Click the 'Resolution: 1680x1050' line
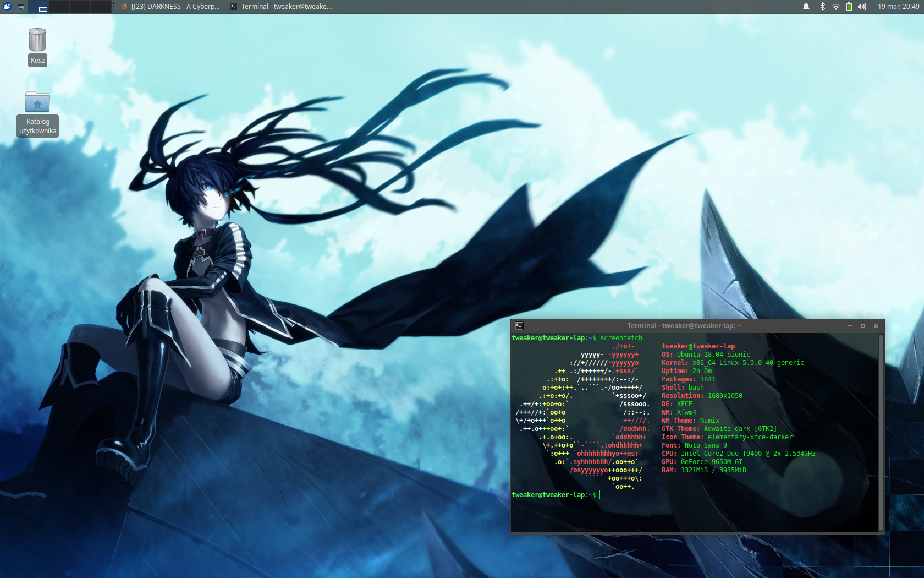Image resolution: width=924 pixels, height=578 pixels. point(702,396)
